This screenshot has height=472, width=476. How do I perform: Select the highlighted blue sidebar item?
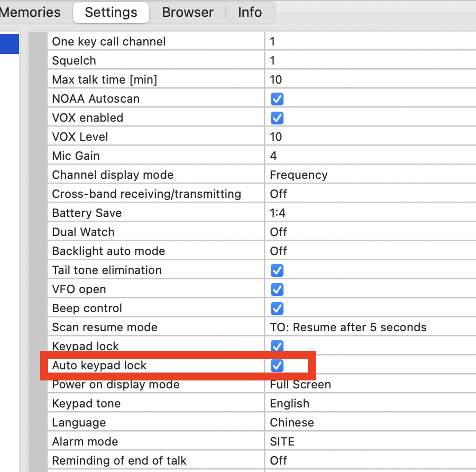[x=10, y=44]
